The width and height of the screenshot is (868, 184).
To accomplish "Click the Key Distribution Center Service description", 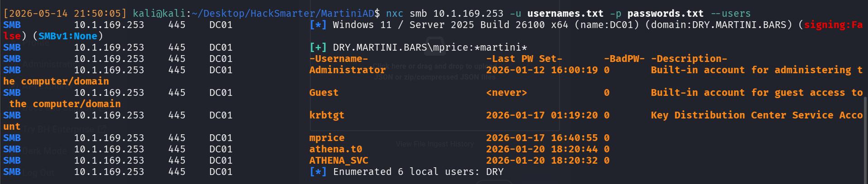I will 757,115.
